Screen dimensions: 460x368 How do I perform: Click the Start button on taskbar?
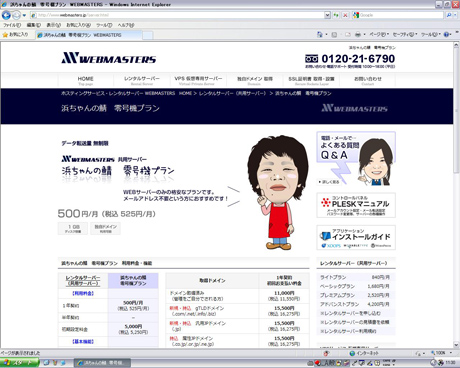click(19, 363)
